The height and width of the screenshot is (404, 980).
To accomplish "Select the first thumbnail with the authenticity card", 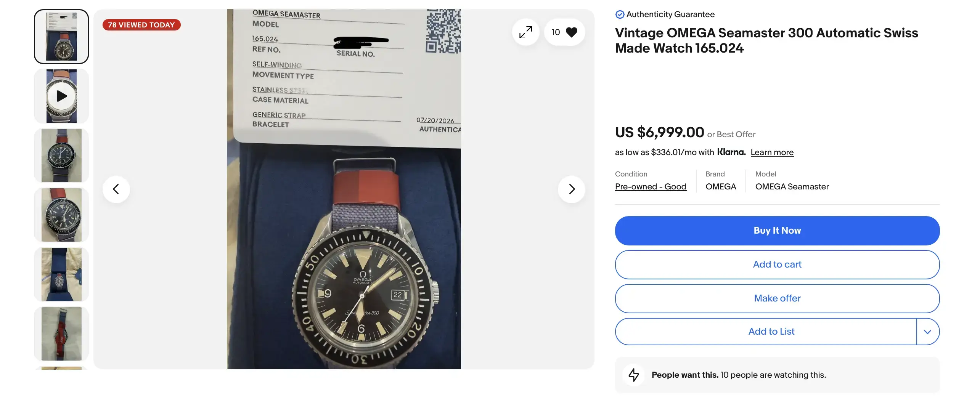I will pos(61,37).
